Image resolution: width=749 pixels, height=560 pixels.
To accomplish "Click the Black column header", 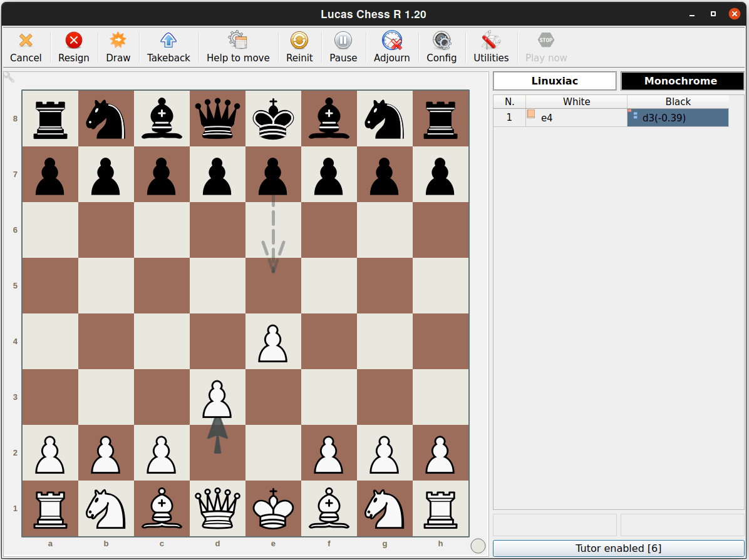I will tap(678, 101).
